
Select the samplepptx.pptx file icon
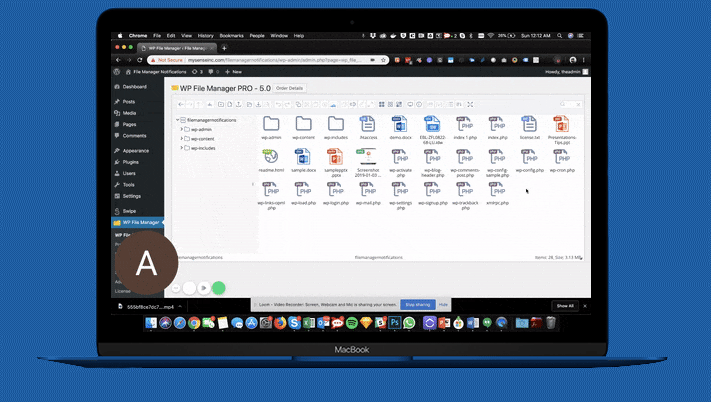click(x=336, y=156)
